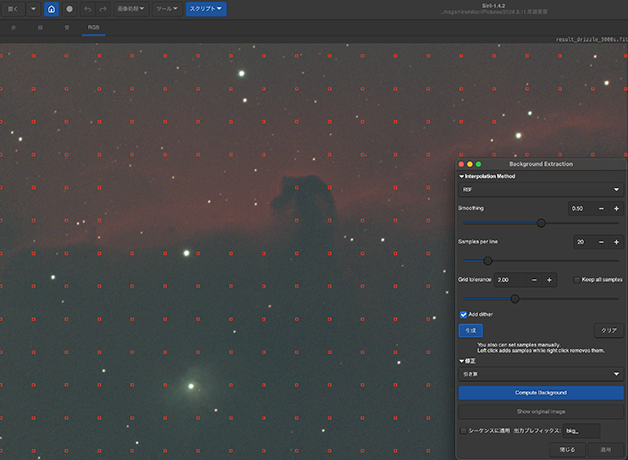Click the output prefix bkg_ field
This screenshot has height=460, width=628.
(580, 431)
